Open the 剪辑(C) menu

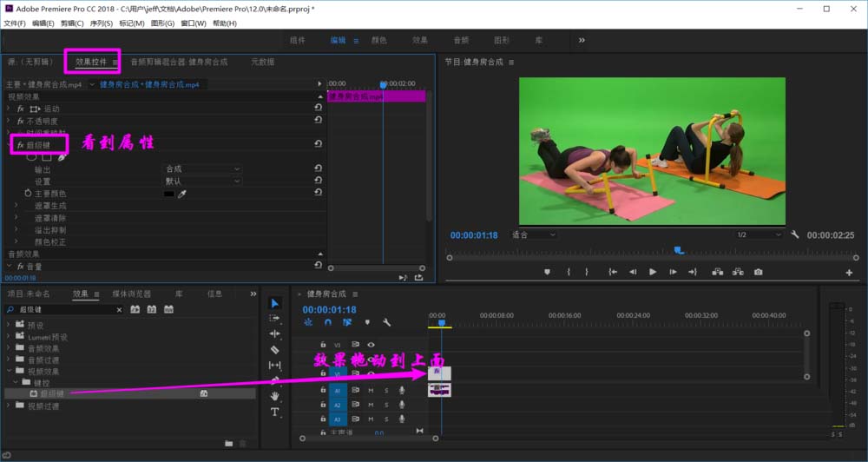72,23
